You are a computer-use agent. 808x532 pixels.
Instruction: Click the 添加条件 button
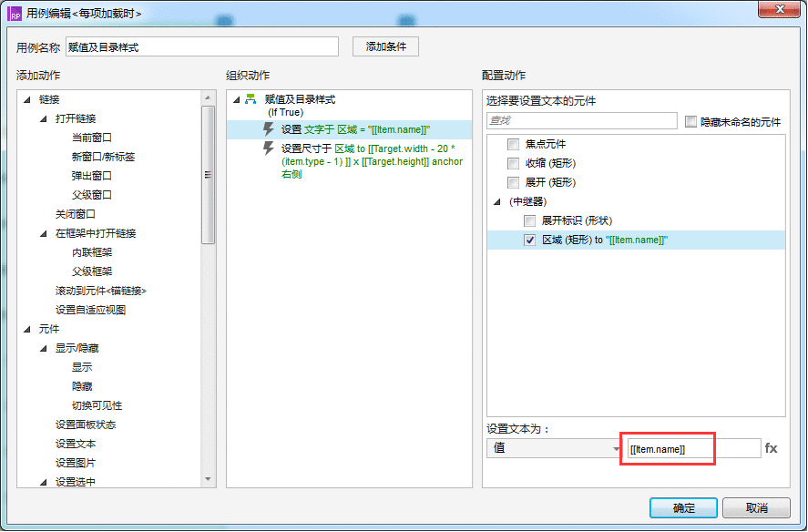385,46
